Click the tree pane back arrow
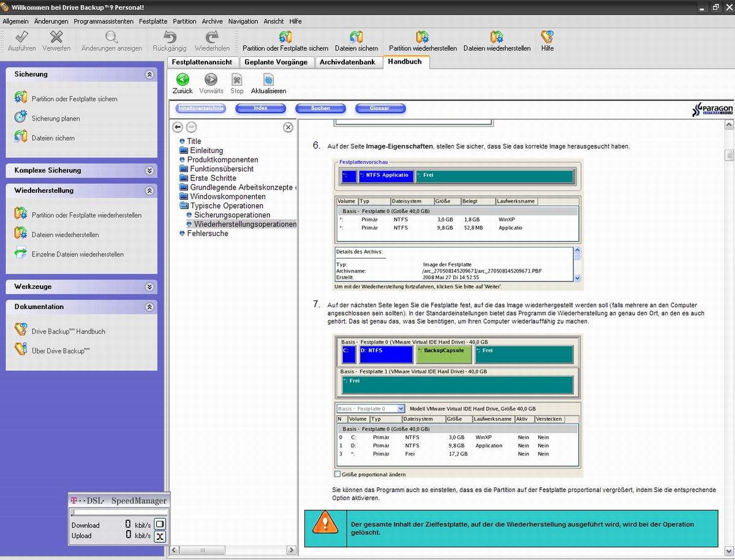 point(178,127)
